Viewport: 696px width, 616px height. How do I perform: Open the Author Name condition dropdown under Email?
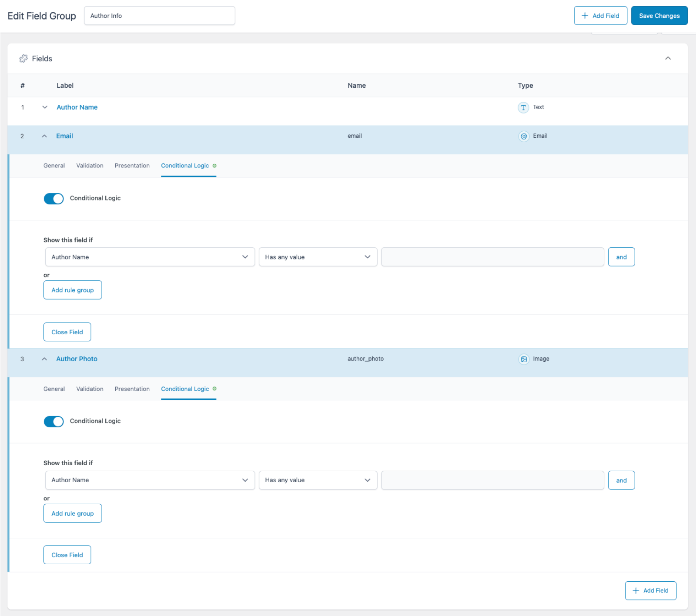coord(150,257)
